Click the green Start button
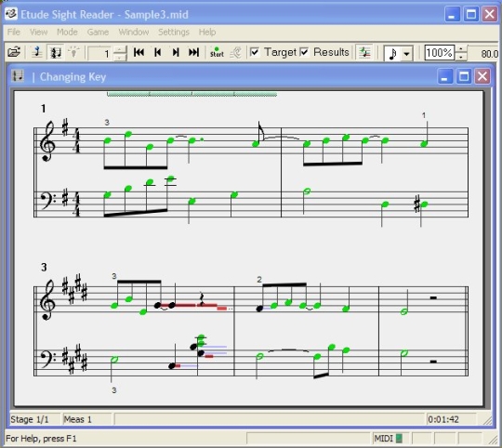 217,52
